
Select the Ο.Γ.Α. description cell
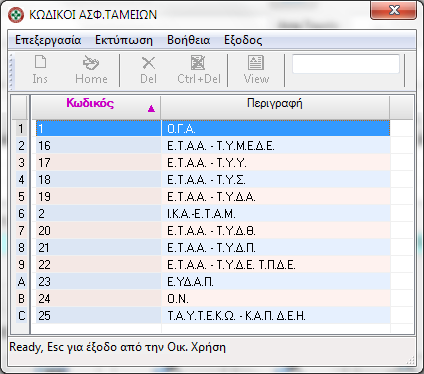(x=276, y=128)
